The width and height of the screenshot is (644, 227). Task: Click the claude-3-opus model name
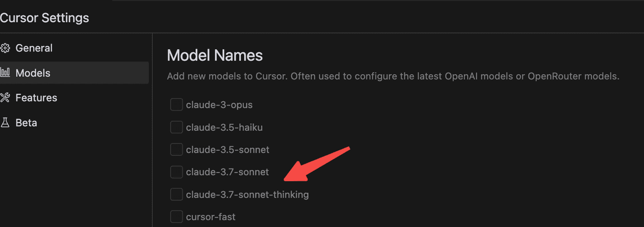coord(219,105)
